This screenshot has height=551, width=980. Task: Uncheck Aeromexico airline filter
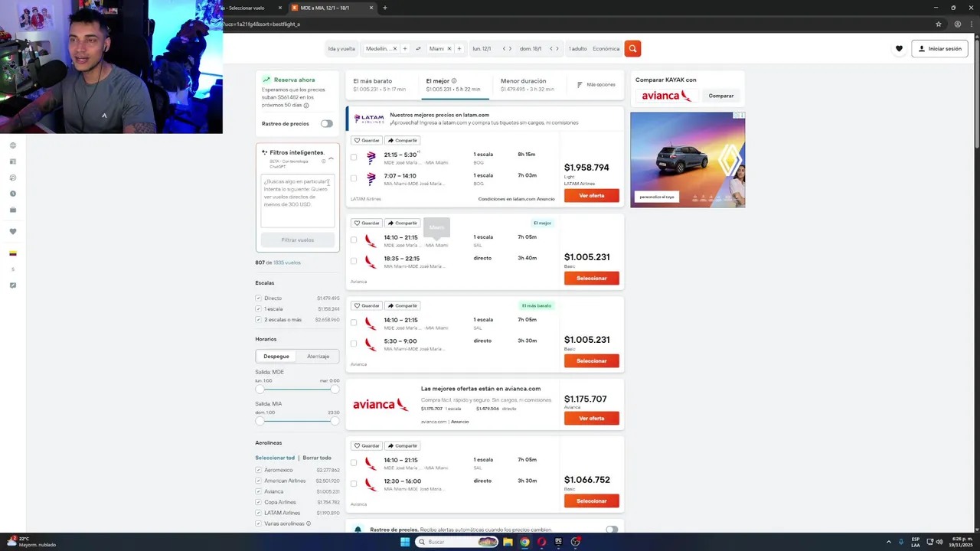259,470
